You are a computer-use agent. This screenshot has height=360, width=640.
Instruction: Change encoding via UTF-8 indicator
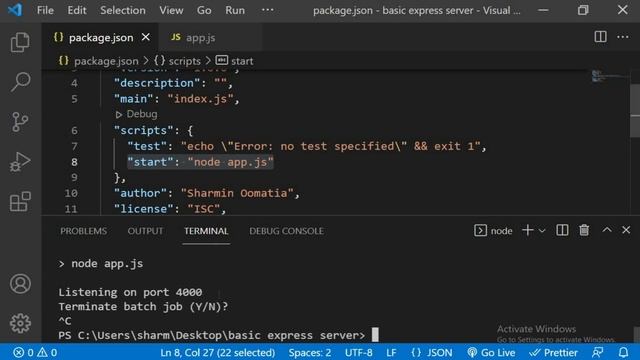click(x=358, y=352)
